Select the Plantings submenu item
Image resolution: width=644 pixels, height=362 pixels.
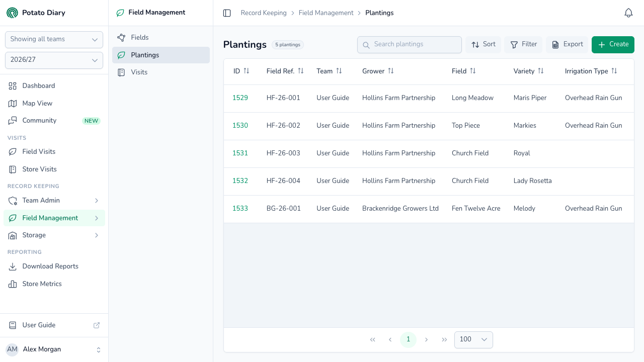point(161,55)
